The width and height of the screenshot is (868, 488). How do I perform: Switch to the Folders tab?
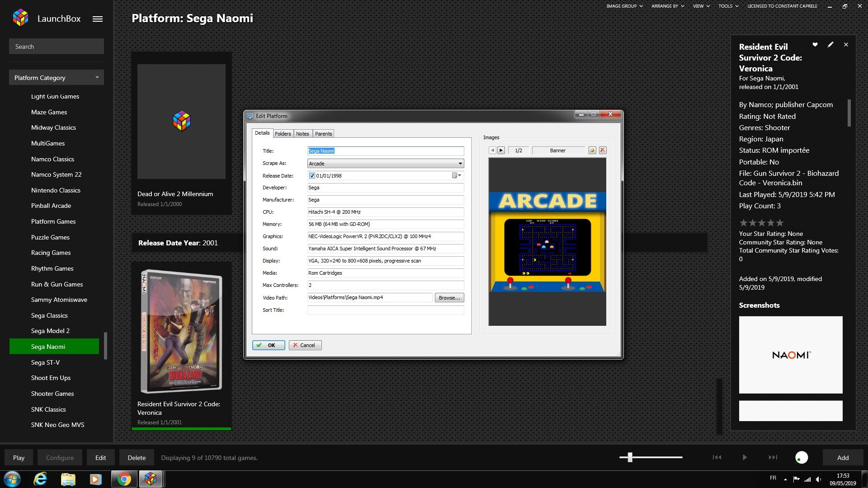coord(283,134)
